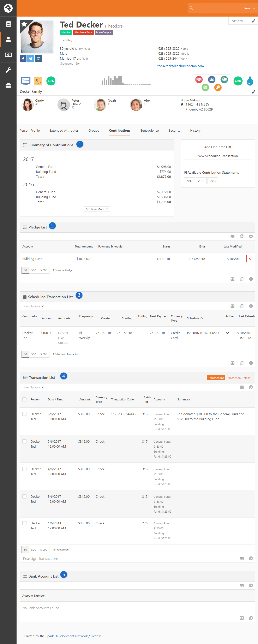Edit Decker Family with pencil icon
This screenshot has width=258, height=644.
click(x=253, y=92)
